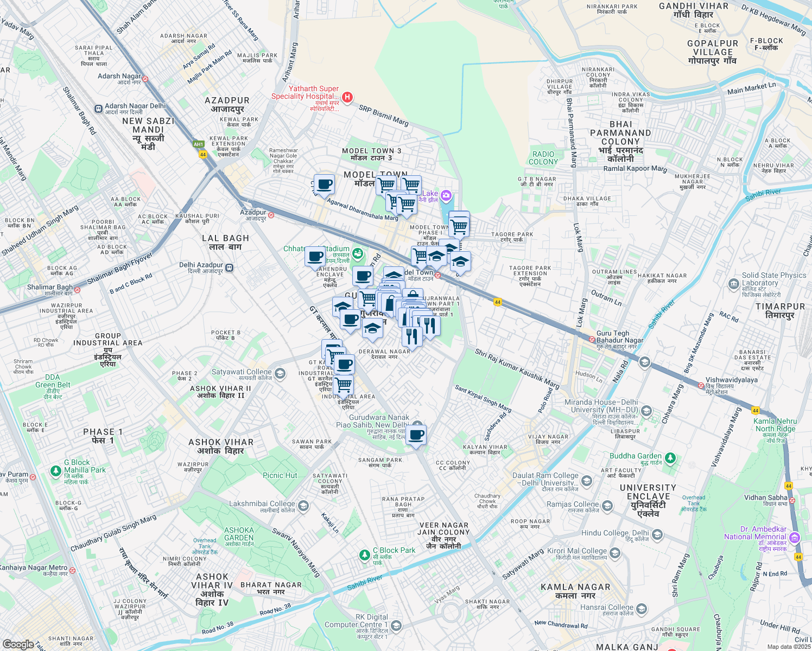812x651 pixels.
Task: Click the 'GOPALPUR VILLAGE' label
Action: pos(713,48)
